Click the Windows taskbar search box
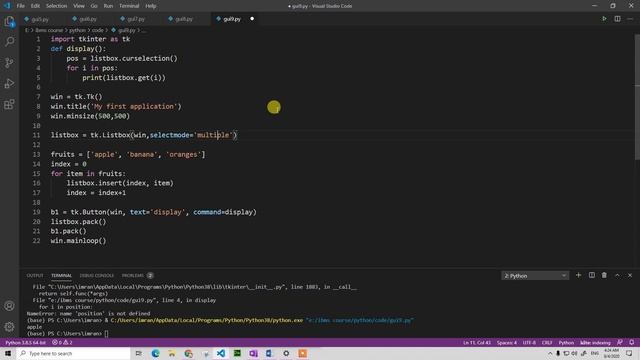This screenshot has width=640, height=360. point(73,353)
